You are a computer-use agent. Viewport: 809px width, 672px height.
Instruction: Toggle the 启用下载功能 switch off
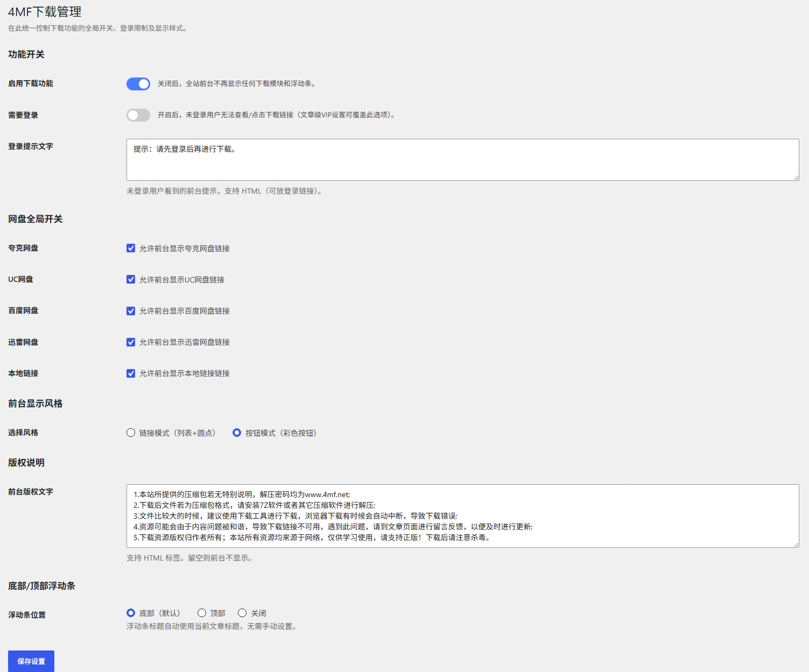point(138,84)
